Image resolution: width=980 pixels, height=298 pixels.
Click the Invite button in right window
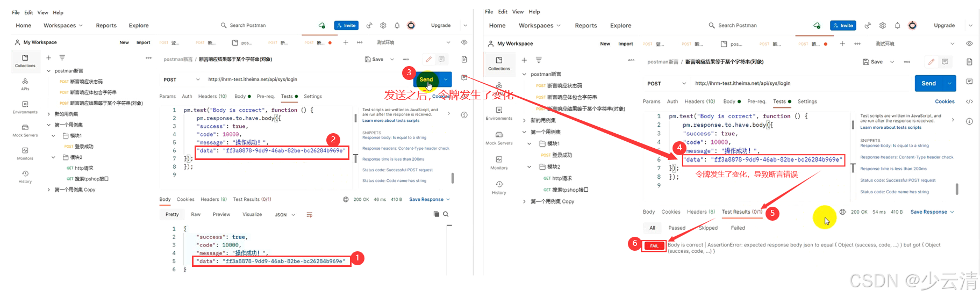coord(843,25)
